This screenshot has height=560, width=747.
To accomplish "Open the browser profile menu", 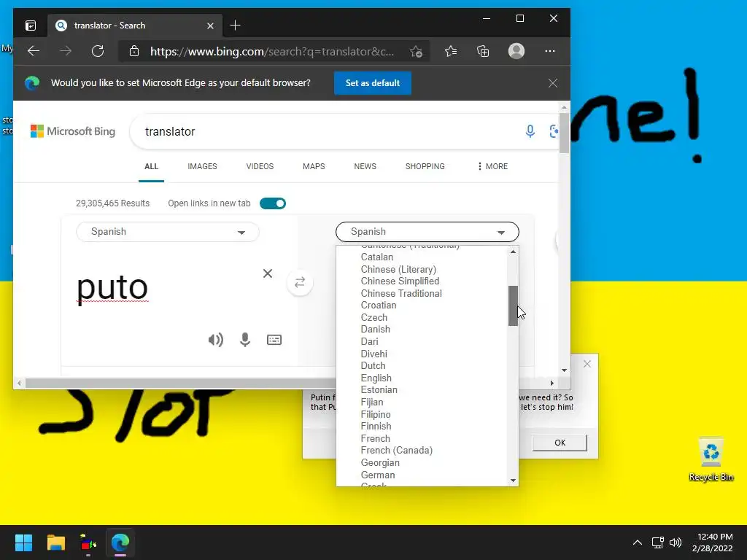I will tap(516, 51).
